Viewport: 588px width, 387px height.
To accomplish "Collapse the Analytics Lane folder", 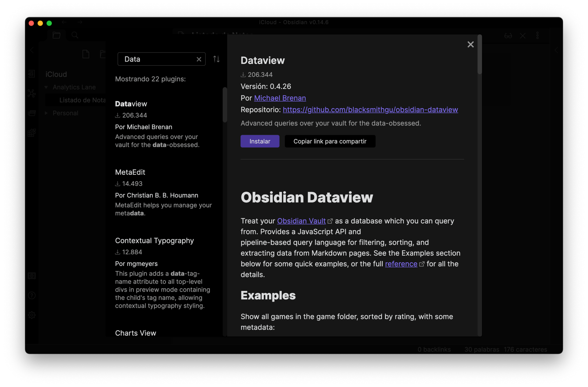I will 47,87.
